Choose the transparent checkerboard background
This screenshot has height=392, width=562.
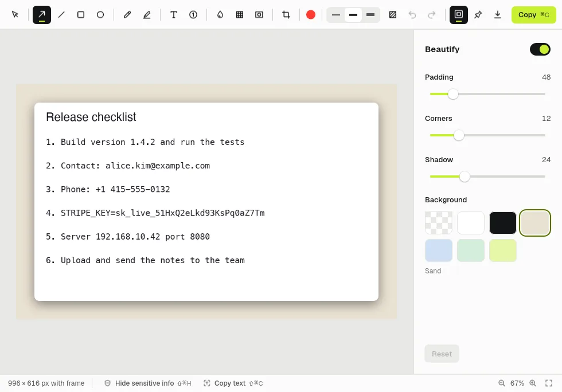tap(439, 223)
